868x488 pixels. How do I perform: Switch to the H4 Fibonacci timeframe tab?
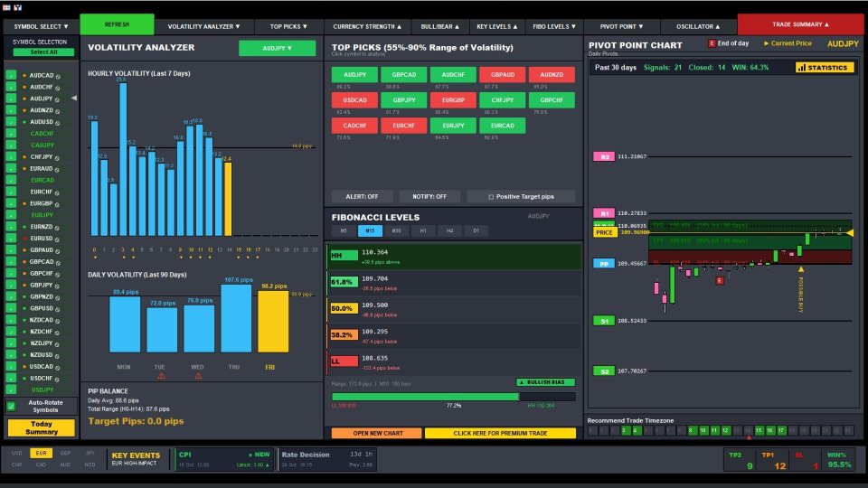click(x=449, y=230)
